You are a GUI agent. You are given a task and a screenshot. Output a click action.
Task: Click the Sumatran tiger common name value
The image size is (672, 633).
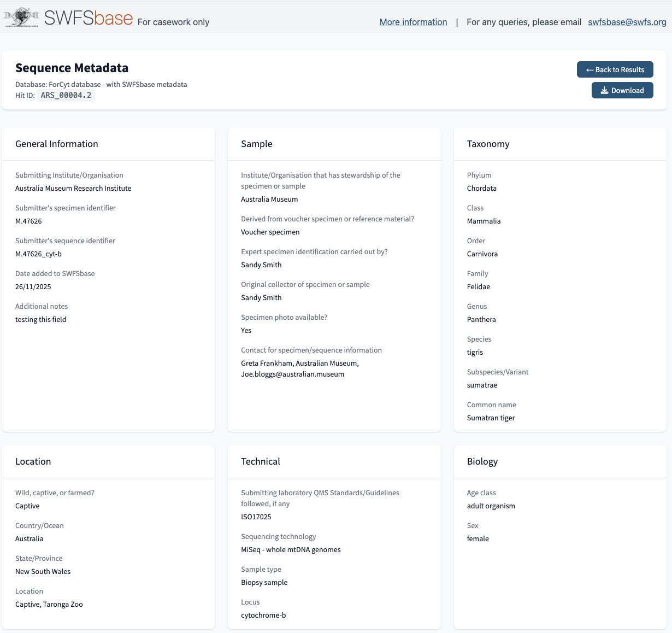click(x=491, y=418)
